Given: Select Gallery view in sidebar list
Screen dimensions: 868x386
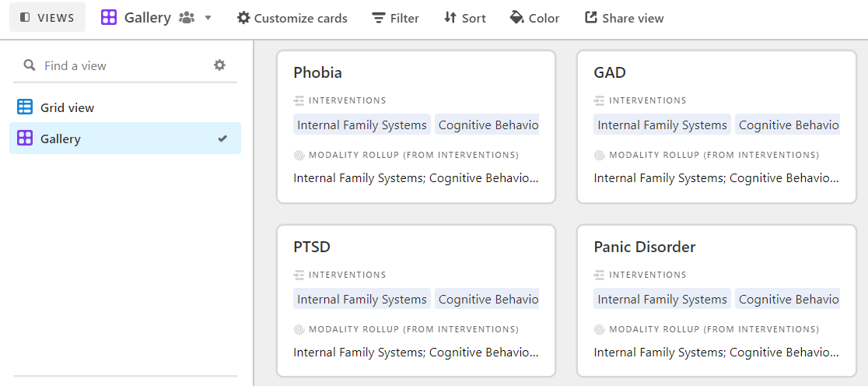Looking at the screenshot, I should [125, 139].
